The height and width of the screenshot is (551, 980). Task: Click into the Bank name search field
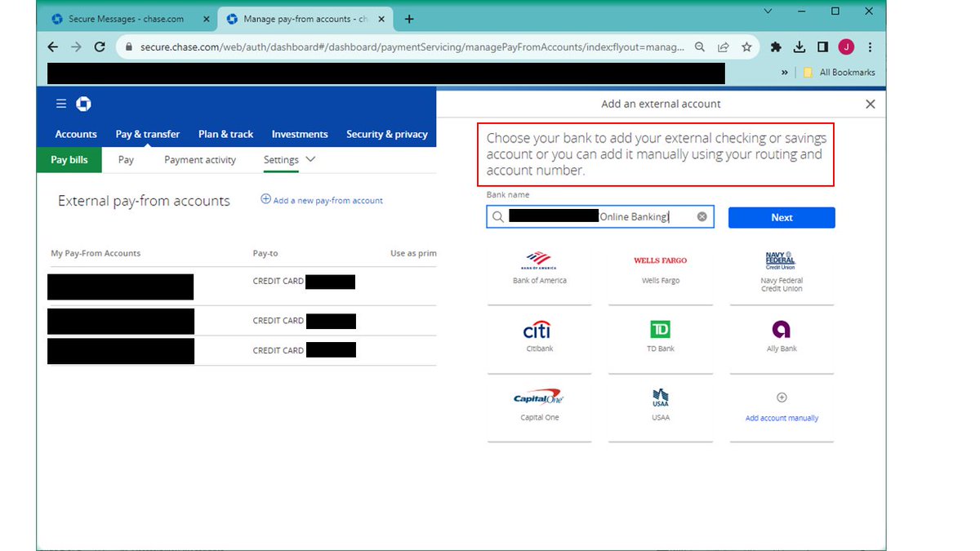[x=600, y=217]
